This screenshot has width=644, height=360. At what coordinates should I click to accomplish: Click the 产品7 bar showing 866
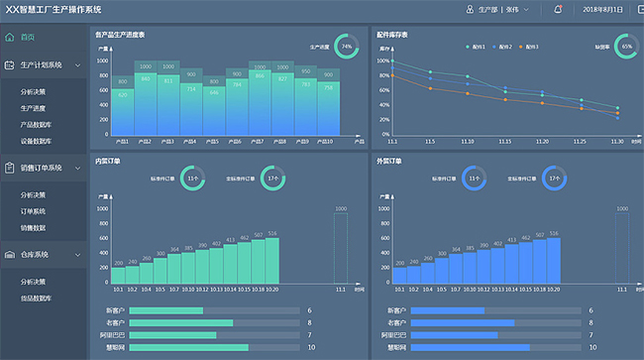(x=260, y=103)
